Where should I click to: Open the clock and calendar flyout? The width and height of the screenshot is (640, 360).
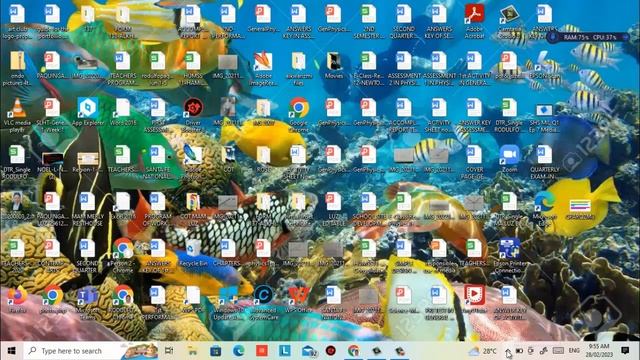tap(599, 351)
